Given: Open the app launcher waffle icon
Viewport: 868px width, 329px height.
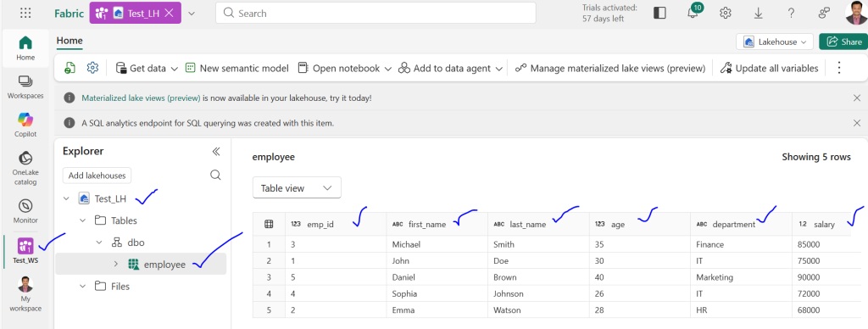Looking at the screenshot, I should tap(25, 14).
